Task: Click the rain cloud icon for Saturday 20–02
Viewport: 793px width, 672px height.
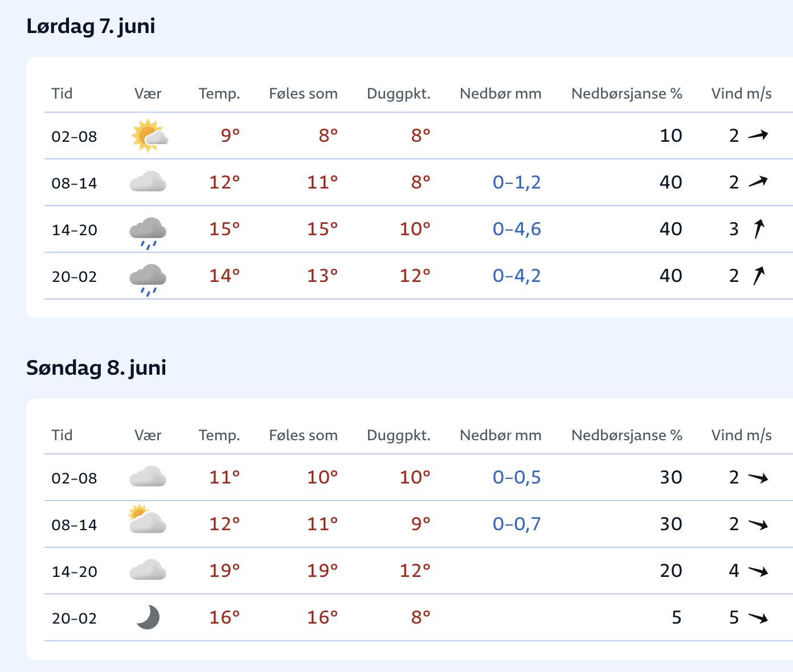Action: tap(148, 279)
